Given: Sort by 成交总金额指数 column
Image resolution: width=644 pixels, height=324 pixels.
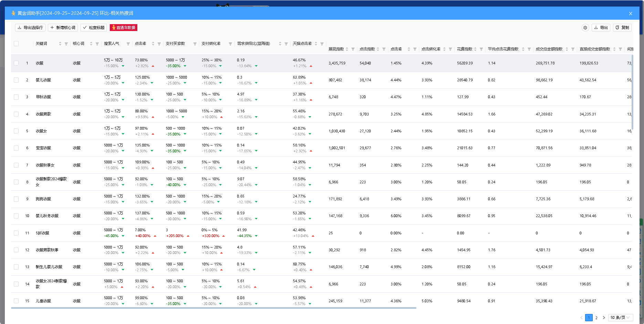Looking at the screenshot, I should (567, 49).
